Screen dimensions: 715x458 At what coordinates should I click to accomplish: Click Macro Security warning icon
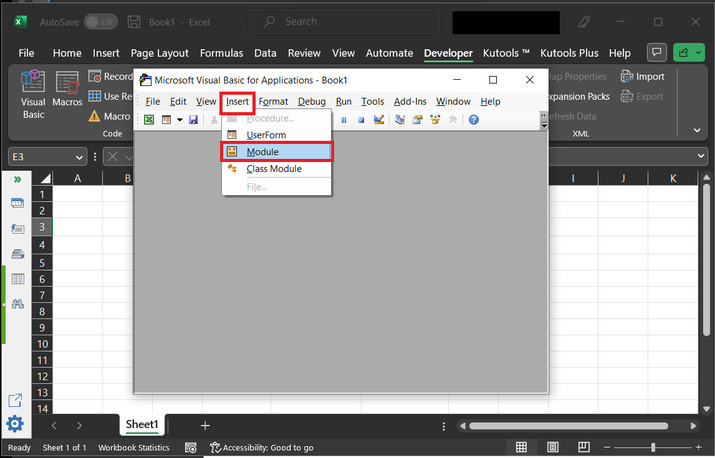pyautogui.click(x=94, y=116)
